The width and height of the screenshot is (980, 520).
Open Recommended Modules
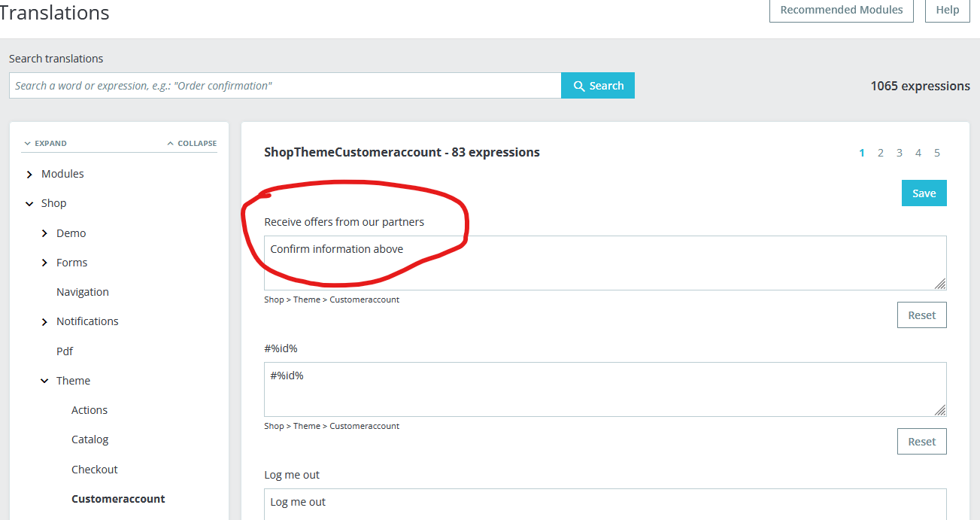(841, 11)
